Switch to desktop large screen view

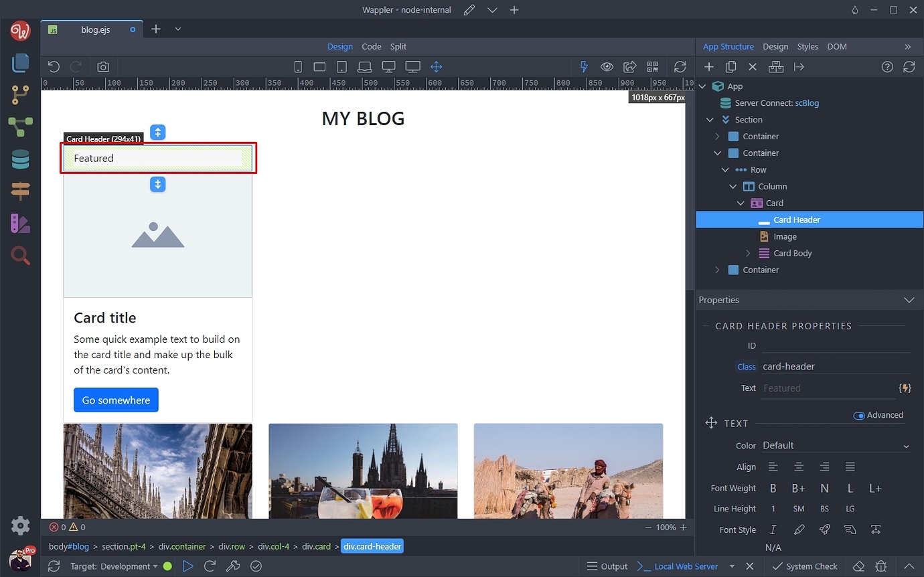coord(412,66)
